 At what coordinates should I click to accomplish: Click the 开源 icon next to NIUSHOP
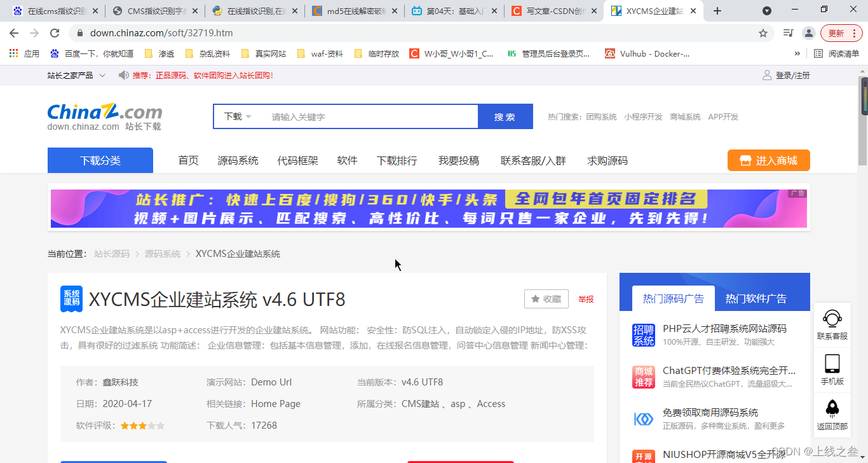(644, 455)
